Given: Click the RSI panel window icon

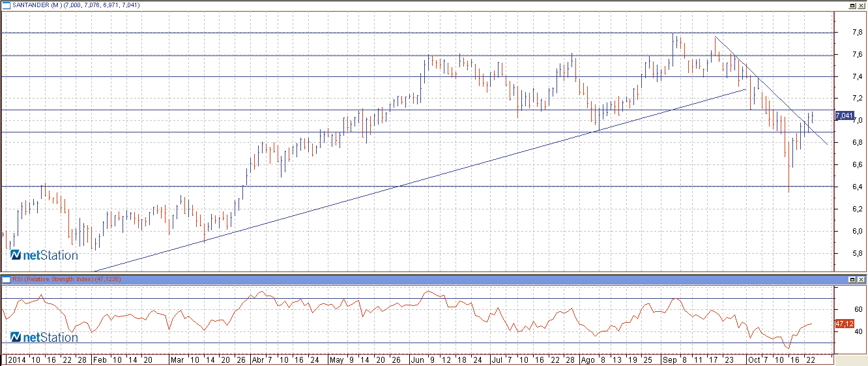Looking at the screenshot, I should pos(6,279).
